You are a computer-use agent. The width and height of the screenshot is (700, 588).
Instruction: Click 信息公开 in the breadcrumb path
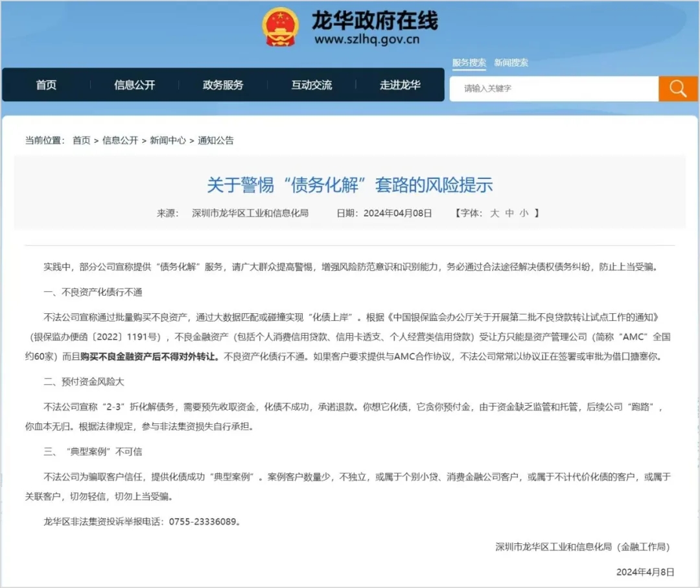tap(120, 141)
